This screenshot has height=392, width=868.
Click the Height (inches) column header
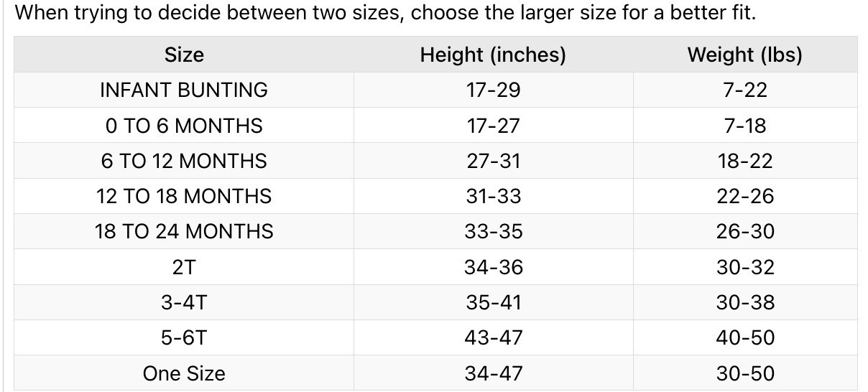493,55
